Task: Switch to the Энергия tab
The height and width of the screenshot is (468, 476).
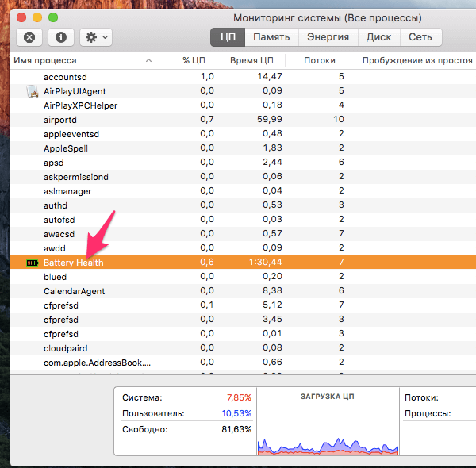Action: (x=328, y=37)
